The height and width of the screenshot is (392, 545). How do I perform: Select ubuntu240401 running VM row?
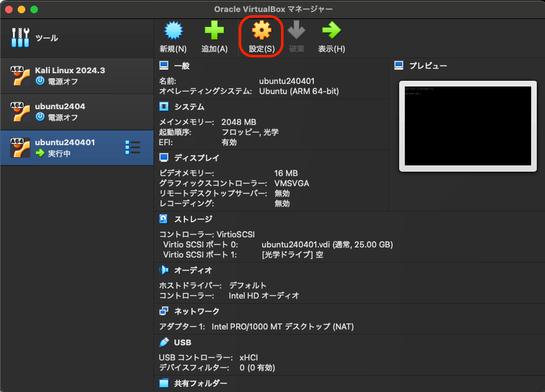click(77, 148)
